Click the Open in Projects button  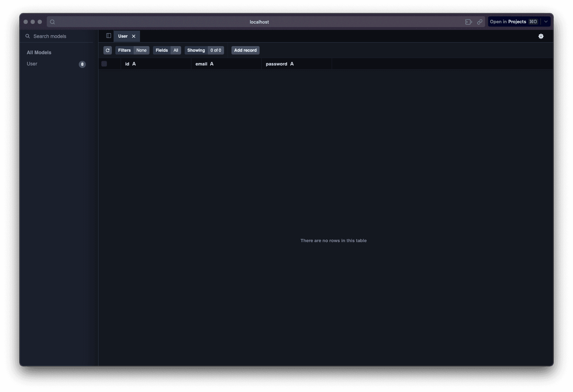coord(514,22)
